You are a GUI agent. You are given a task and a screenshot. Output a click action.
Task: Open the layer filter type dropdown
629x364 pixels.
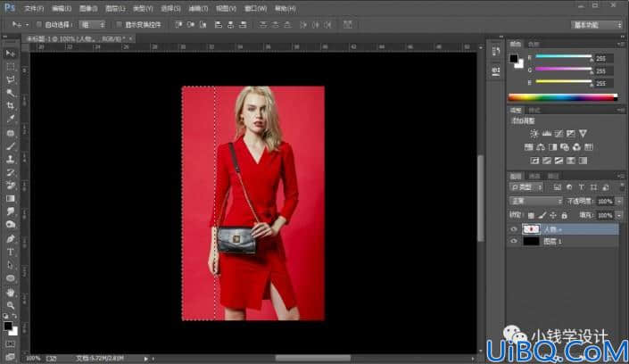(x=526, y=187)
